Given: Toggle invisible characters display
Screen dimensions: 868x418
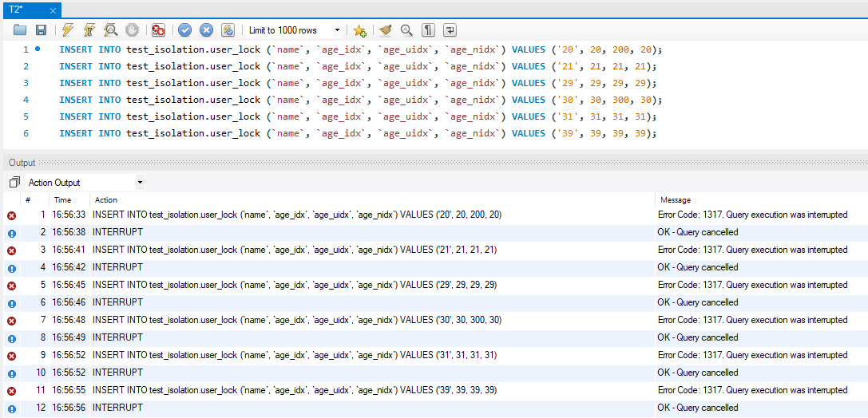Looking at the screenshot, I should 428,30.
